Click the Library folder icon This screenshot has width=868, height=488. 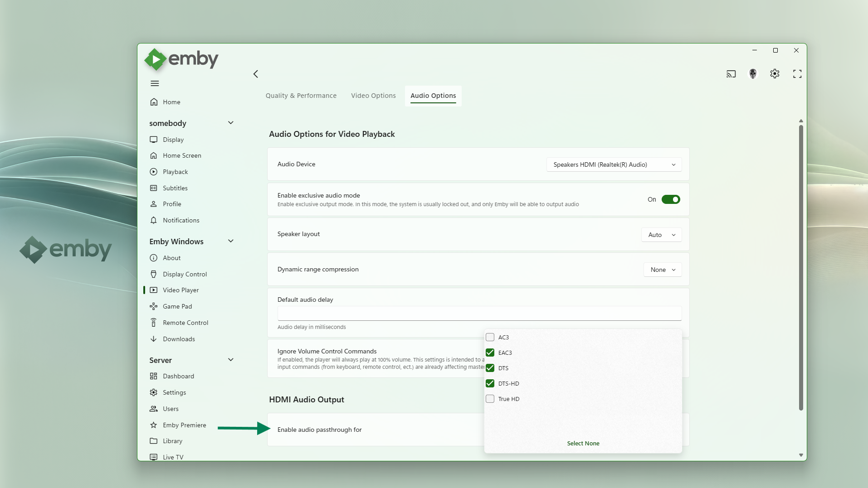pos(154,441)
